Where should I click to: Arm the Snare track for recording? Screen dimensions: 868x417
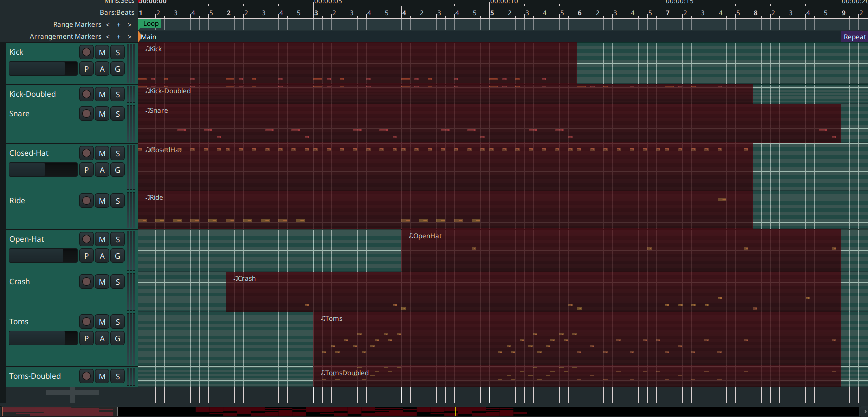(x=86, y=114)
